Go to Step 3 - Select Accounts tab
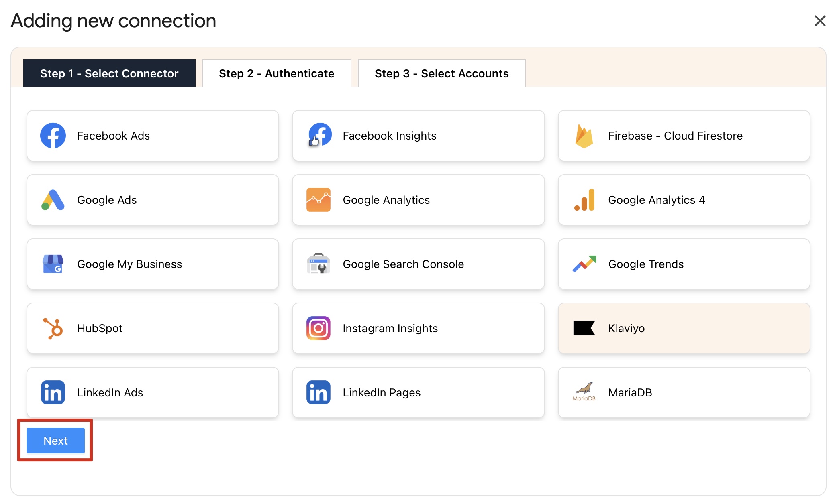 [x=442, y=73]
